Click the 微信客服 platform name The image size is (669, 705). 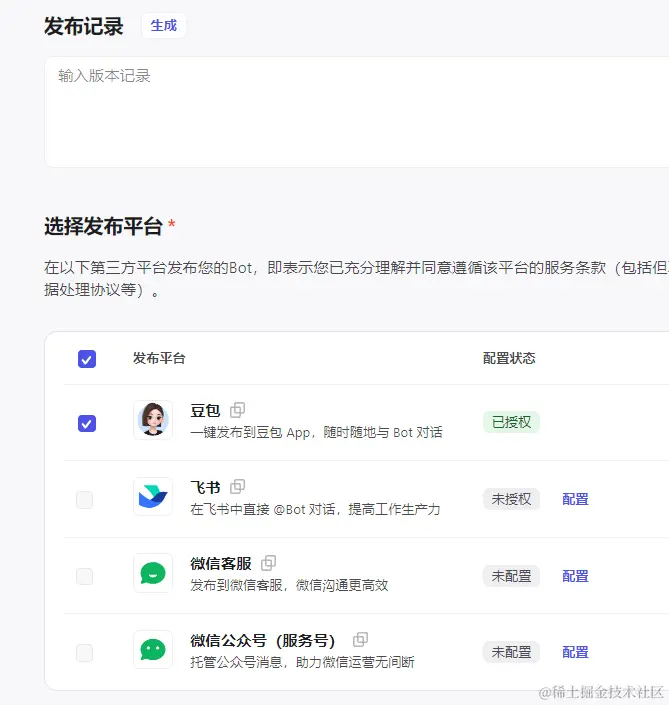click(x=221, y=563)
